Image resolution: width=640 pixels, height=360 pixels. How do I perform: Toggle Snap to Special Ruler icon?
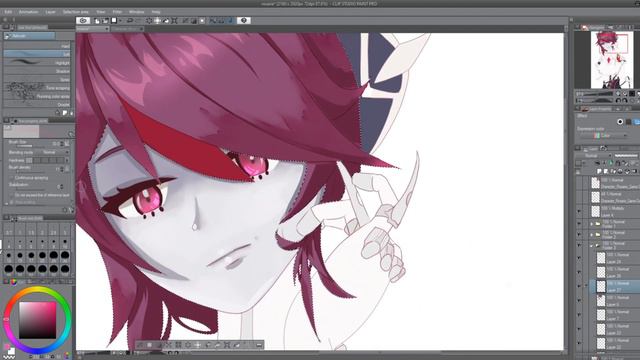221,20
